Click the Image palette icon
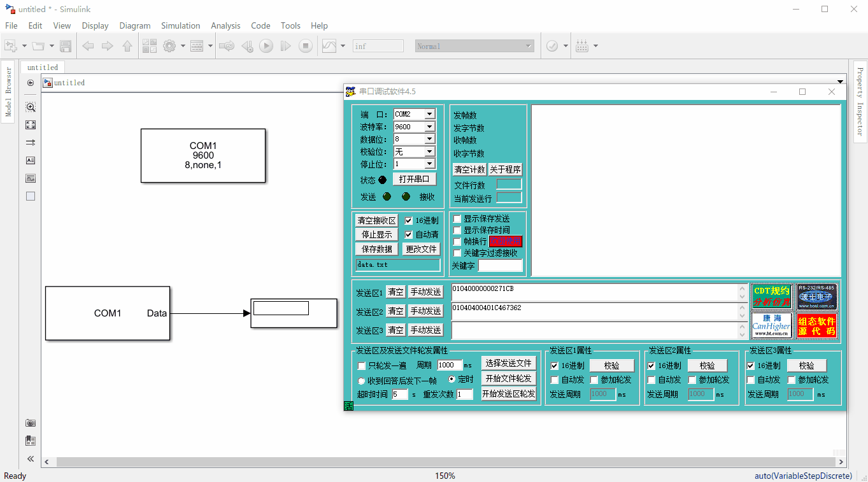The image size is (868, 482). [x=31, y=178]
